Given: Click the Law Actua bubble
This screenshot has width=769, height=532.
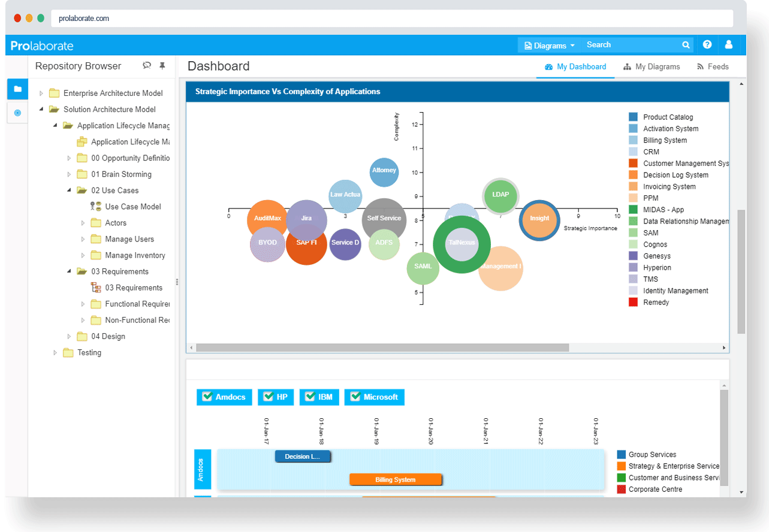Looking at the screenshot, I should coord(345,196).
